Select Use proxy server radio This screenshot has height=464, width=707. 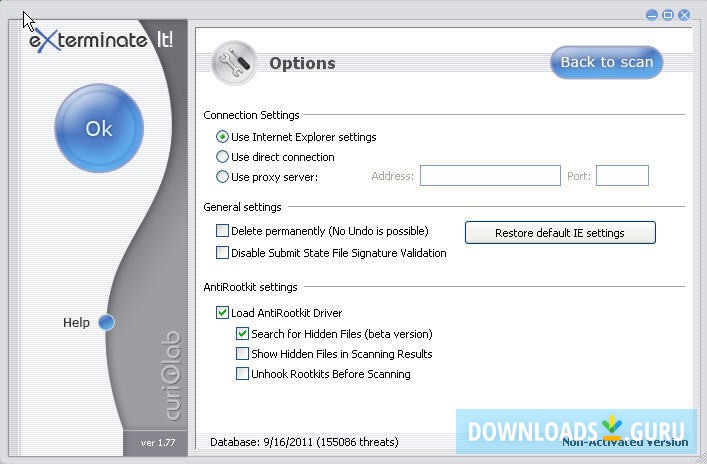pos(222,176)
